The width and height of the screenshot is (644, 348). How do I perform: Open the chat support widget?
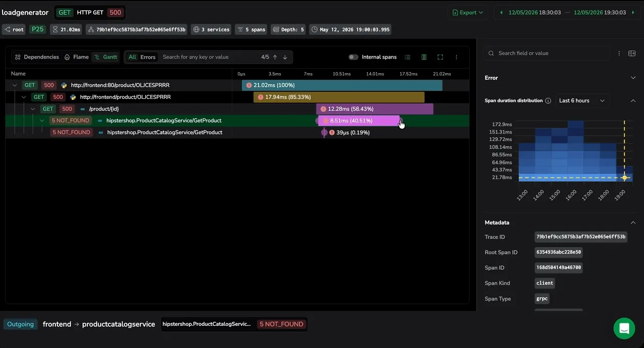pyautogui.click(x=624, y=328)
